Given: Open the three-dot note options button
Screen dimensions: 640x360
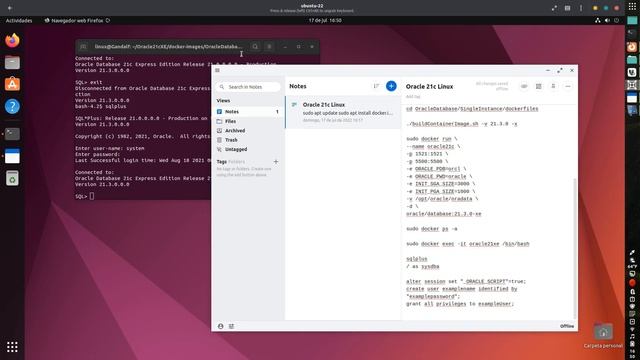Looking at the screenshot, I should click(x=568, y=86).
